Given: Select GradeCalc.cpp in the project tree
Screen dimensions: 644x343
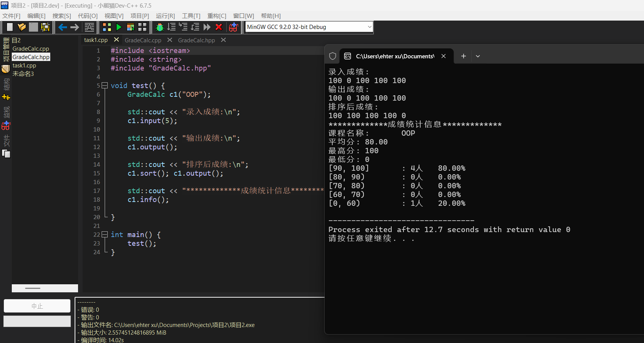Looking at the screenshot, I should tap(31, 49).
